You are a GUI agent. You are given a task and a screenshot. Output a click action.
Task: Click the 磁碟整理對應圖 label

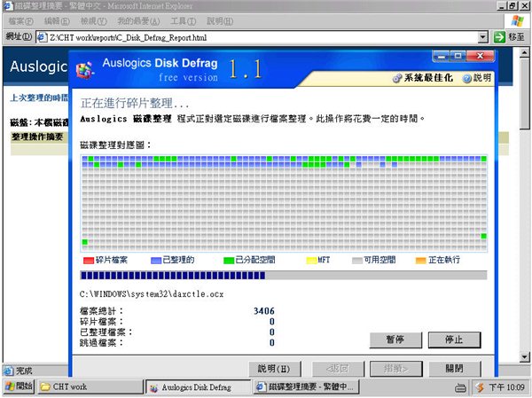(x=115, y=145)
